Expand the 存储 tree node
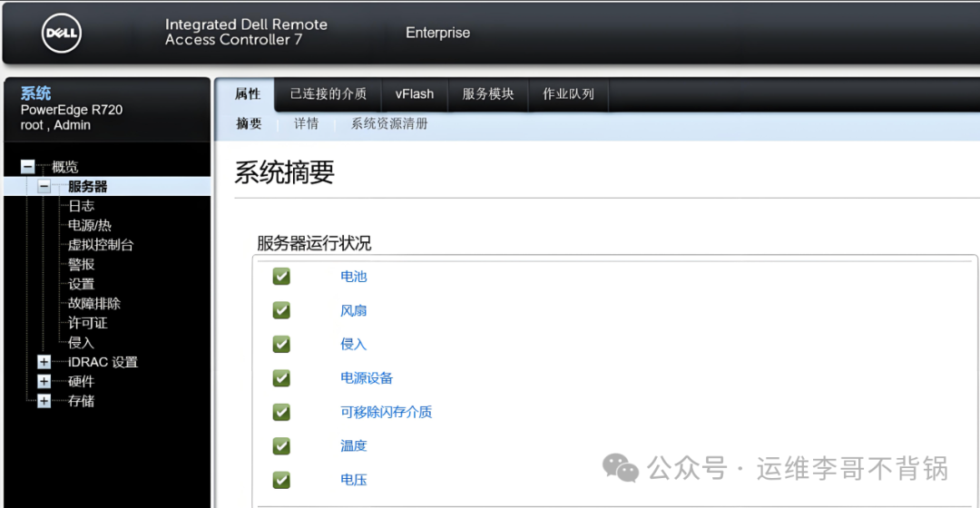Screen dimensions: 980x508 tap(44, 401)
